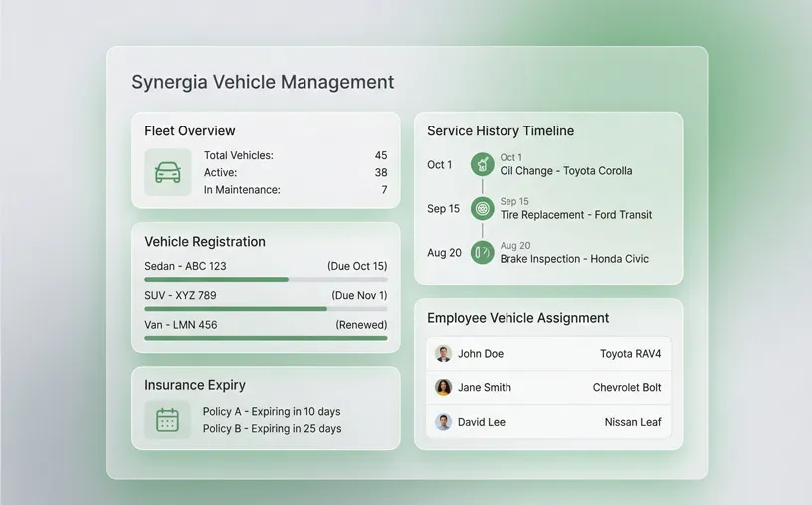Click the Chevrolet Bolt assignment
812x505 pixels.
(x=627, y=387)
